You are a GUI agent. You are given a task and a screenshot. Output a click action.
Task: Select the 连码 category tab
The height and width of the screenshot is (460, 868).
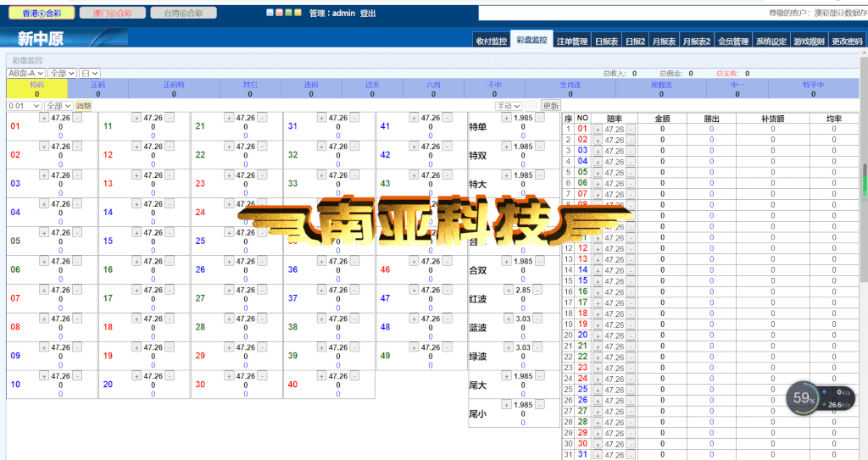tap(311, 89)
